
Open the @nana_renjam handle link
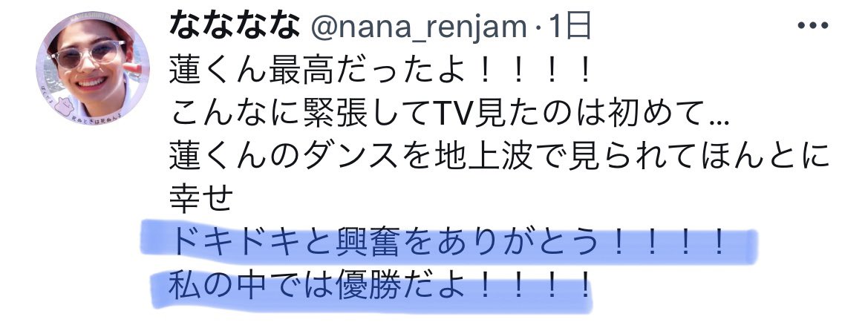[419, 27]
